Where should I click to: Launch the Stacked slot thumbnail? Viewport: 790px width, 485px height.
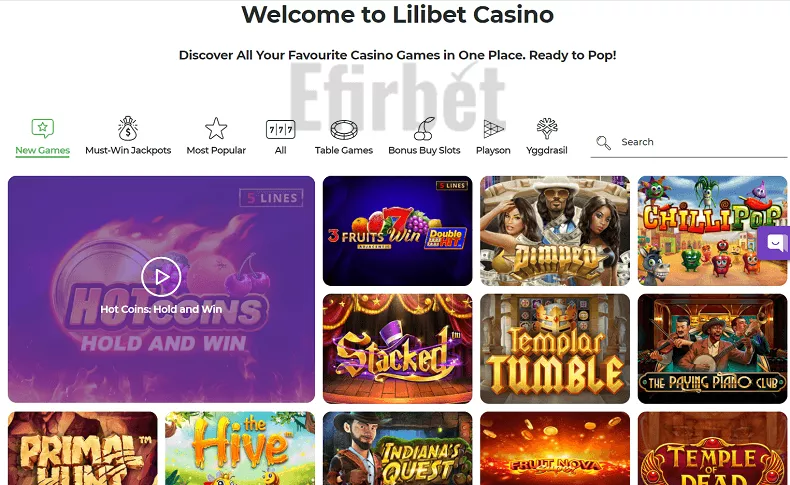(398, 349)
